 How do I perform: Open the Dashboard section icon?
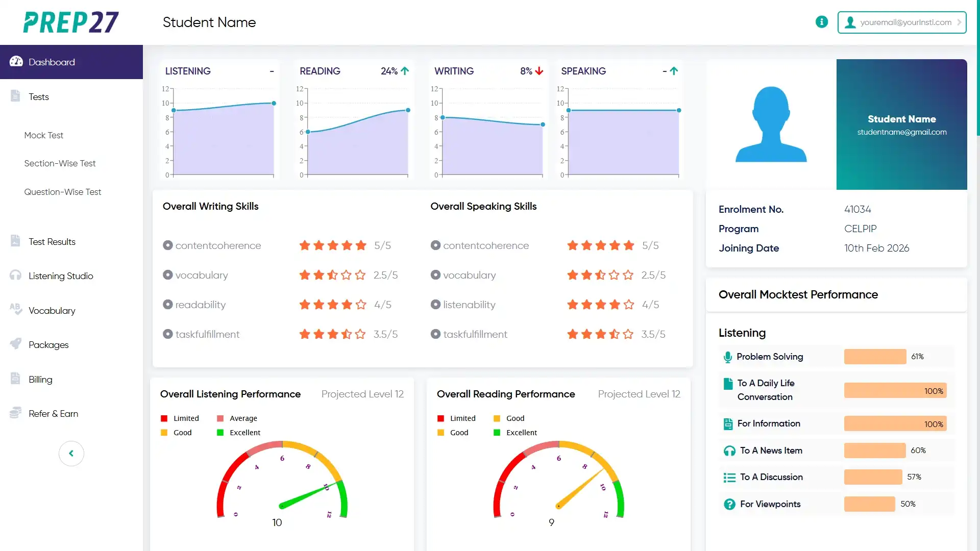point(16,61)
